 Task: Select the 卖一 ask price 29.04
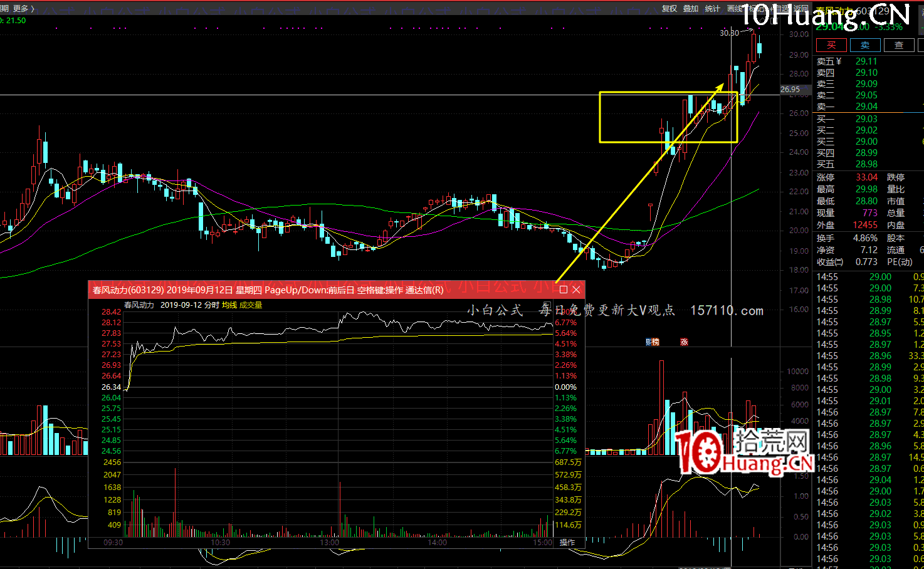(866, 107)
